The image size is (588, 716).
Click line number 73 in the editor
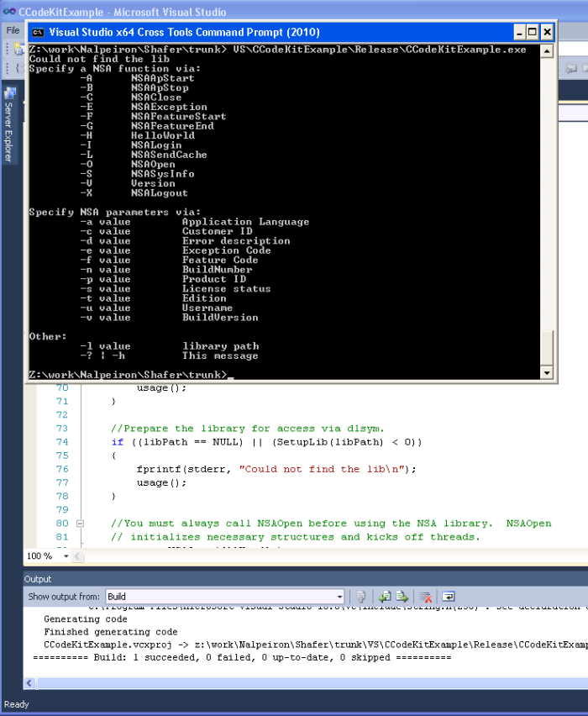(62, 429)
